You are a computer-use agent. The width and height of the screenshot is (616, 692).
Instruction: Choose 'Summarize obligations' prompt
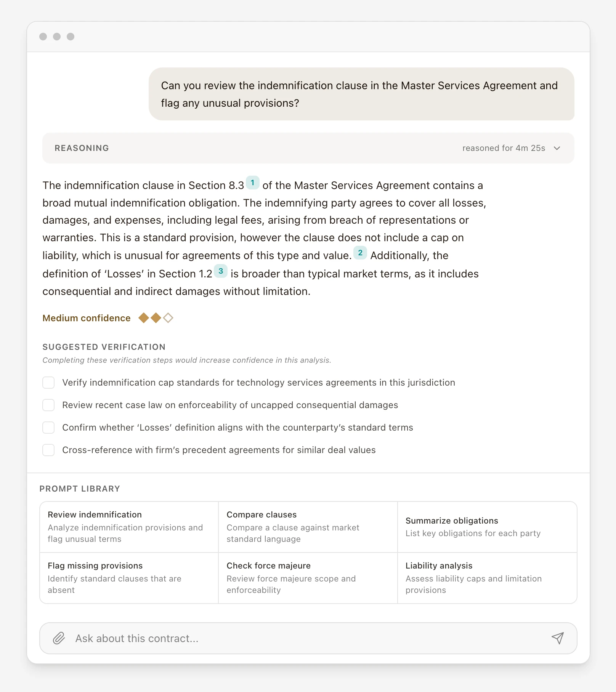click(x=487, y=527)
